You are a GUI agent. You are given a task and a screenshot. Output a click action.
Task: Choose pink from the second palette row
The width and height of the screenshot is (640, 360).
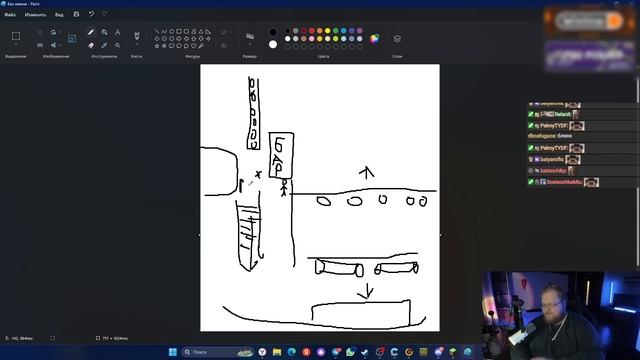[312, 38]
